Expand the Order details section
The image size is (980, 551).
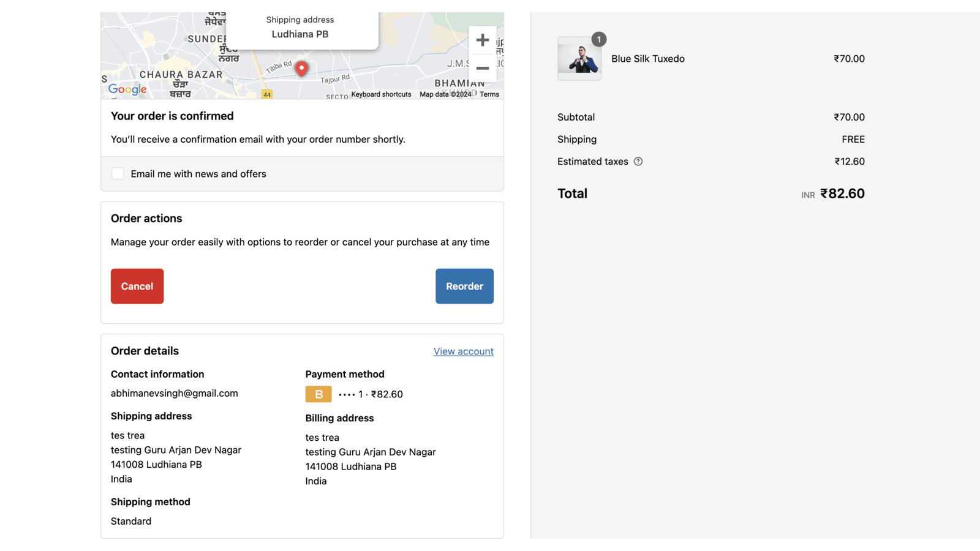tap(145, 351)
